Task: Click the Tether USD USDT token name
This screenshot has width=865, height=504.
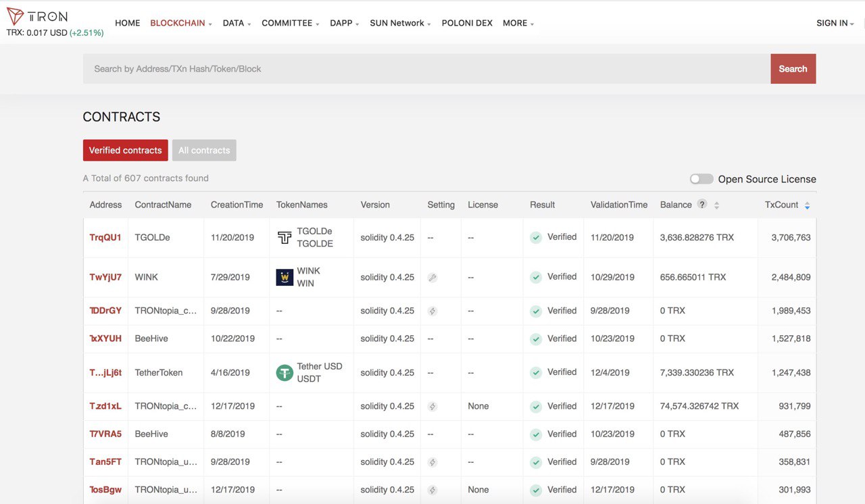Action: click(x=320, y=372)
